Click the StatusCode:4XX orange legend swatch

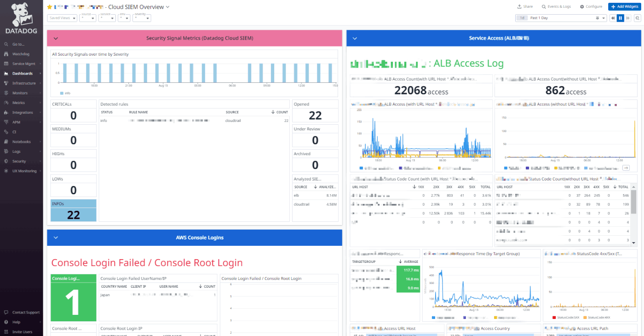(x=584, y=318)
